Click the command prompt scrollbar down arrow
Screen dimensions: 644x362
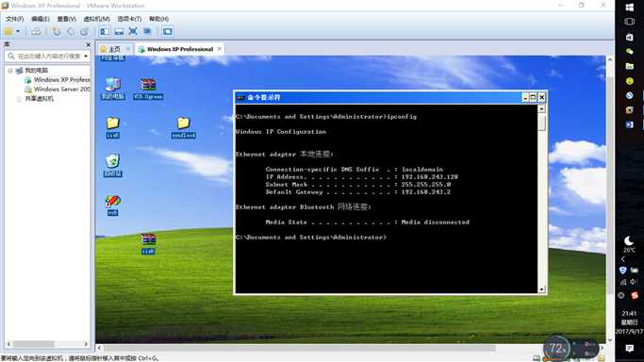click(x=542, y=289)
